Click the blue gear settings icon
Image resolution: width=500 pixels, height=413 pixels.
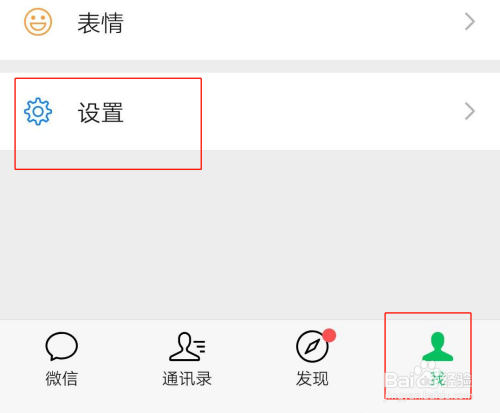tap(38, 111)
